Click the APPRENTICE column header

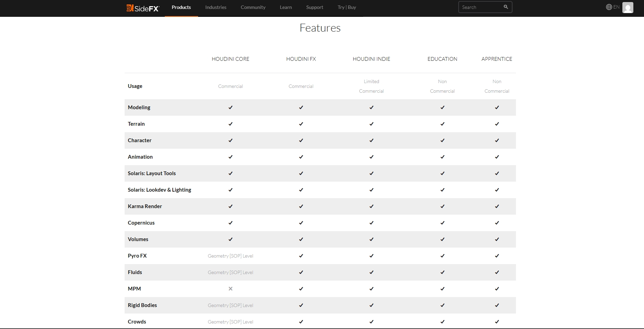(x=497, y=59)
